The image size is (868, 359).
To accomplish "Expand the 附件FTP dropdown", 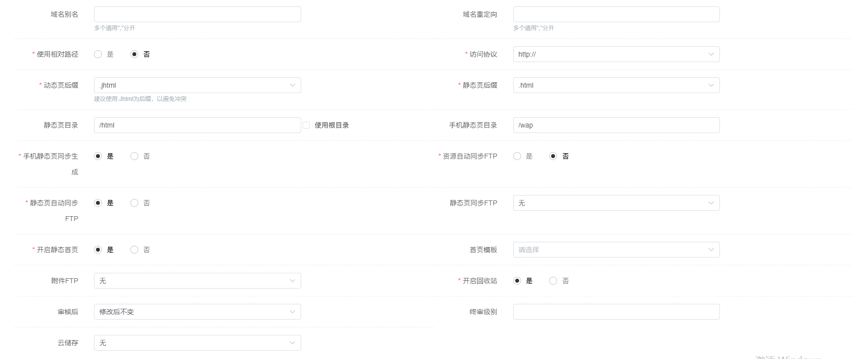I will click(197, 281).
